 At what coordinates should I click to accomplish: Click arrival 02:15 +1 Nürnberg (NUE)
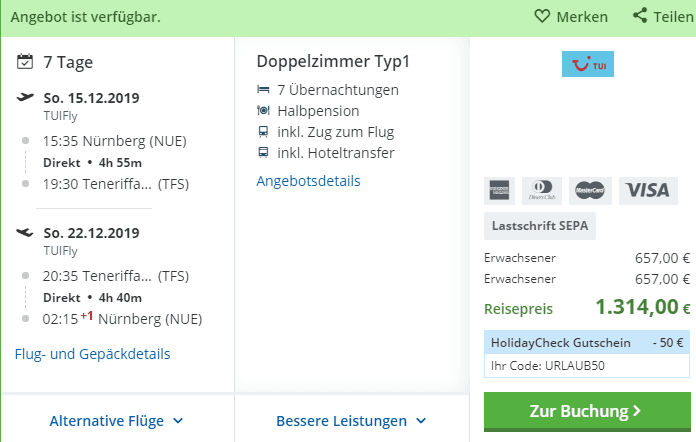(123, 319)
